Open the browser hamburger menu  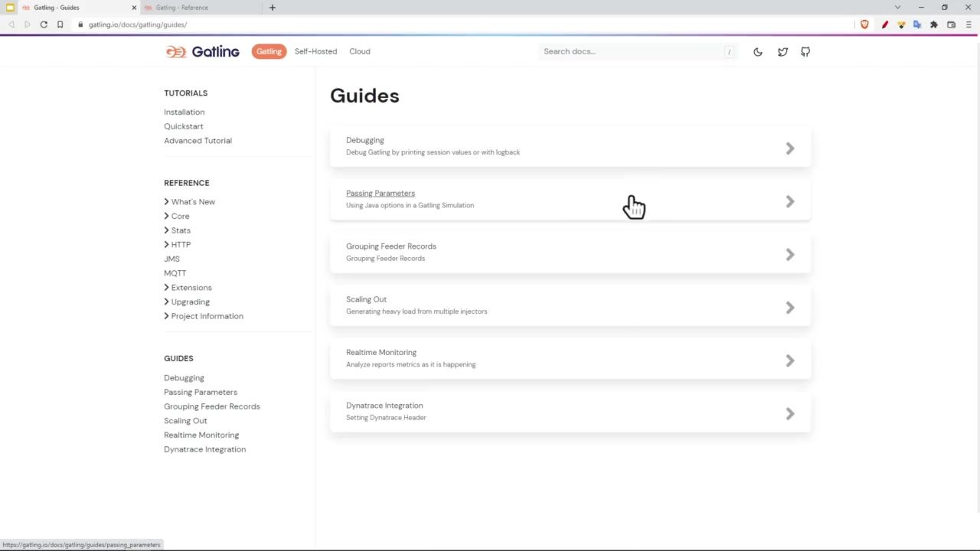pyautogui.click(x=969, y=24)
